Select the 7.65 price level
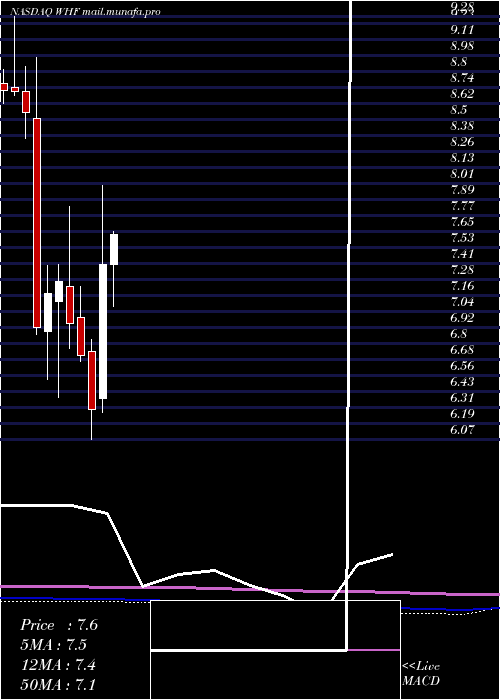Screen dimensions: 500x700 point(462,222)
